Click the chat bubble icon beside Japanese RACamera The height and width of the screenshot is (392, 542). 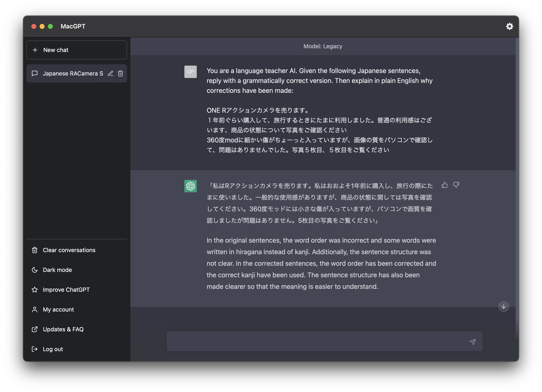(x=35, y=73)
